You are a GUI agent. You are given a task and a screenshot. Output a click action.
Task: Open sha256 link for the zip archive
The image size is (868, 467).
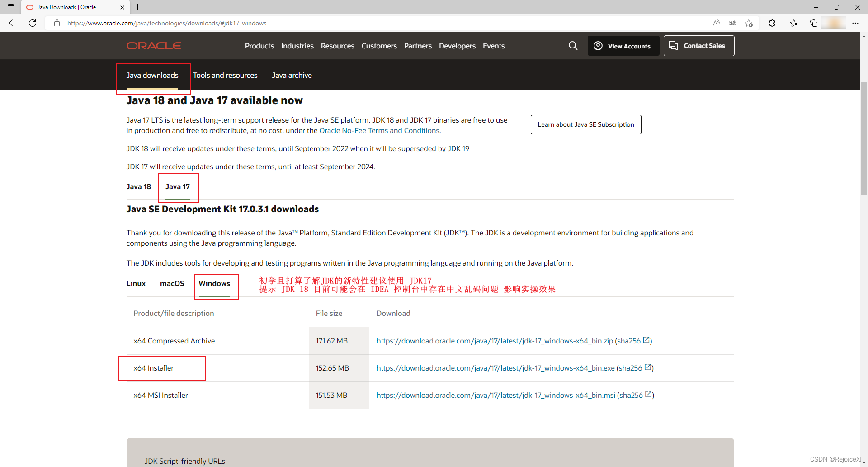[633, 341]
